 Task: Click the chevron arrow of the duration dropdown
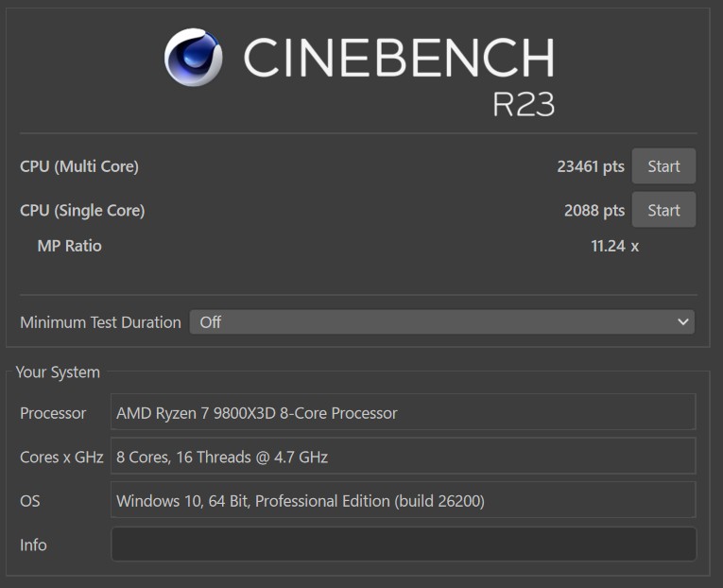point(683,322)
